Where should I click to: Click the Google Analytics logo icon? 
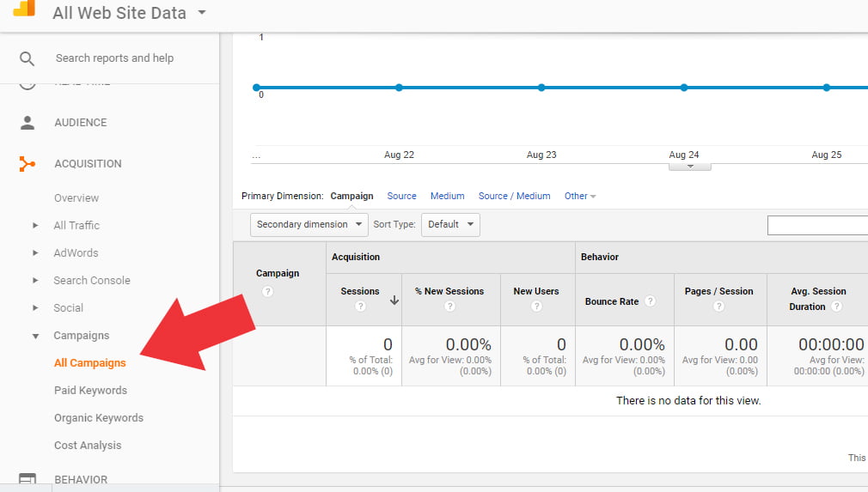point(24,9)
